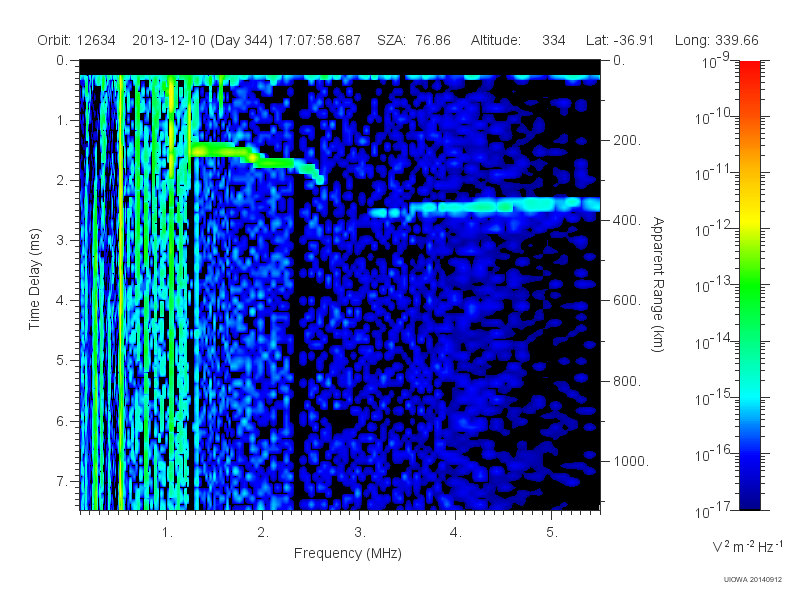Click the 10⁻¹³ color bar tick label

(x=714, y=286)
